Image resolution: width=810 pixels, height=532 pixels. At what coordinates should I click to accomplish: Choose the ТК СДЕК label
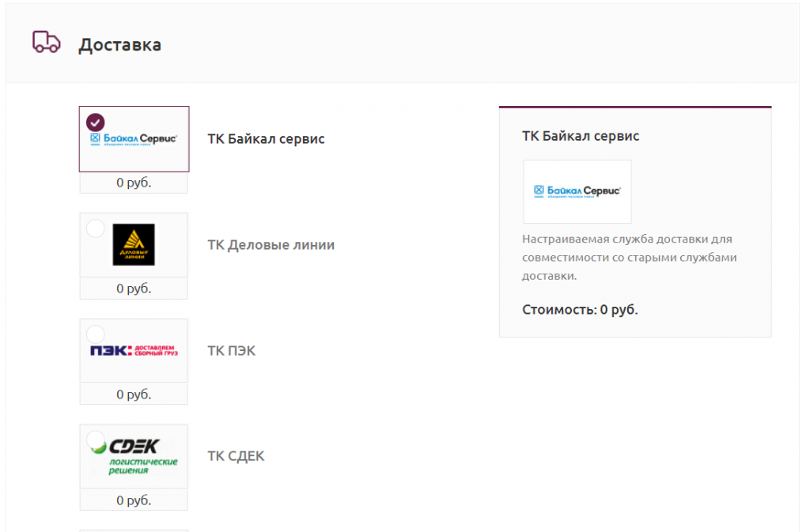236,457
